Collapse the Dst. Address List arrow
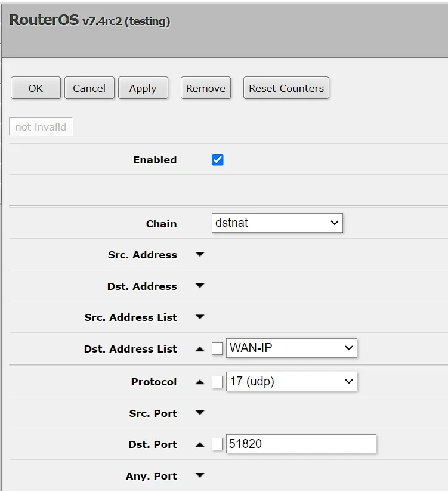This screenshot has height=491, width=448. pyautogui.click(x=200, y=350)
